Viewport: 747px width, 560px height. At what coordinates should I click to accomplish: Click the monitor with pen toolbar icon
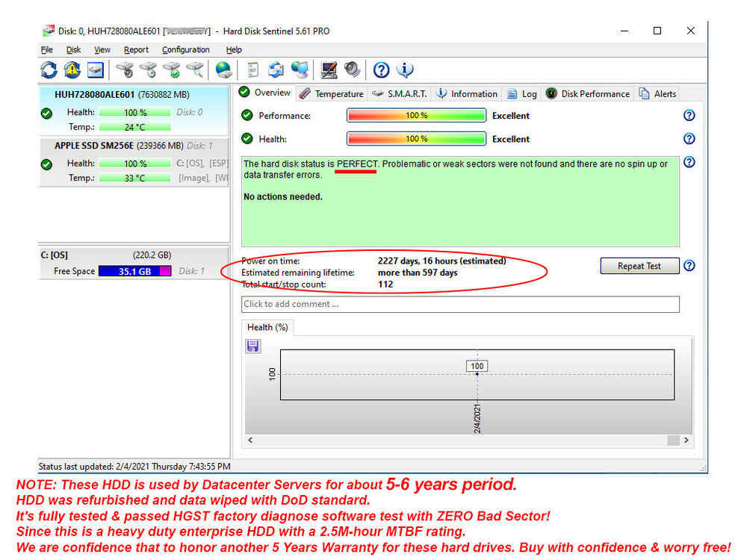click(x=329, y=70)
